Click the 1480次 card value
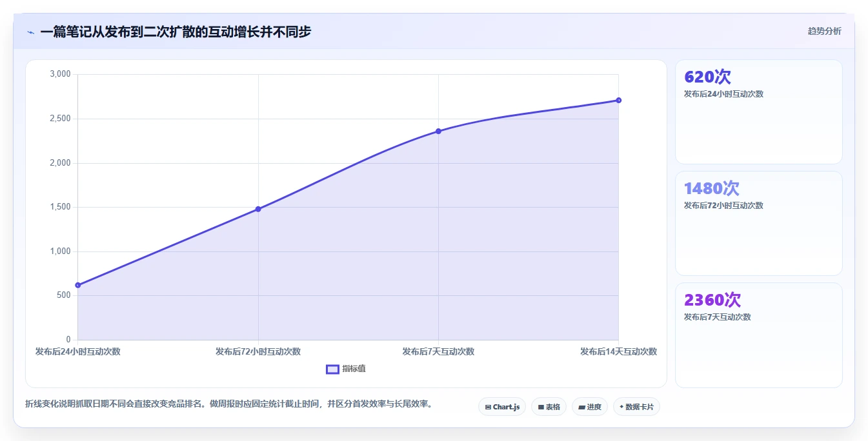This screenshot has height=441, width=868. (x=712, y=188)
